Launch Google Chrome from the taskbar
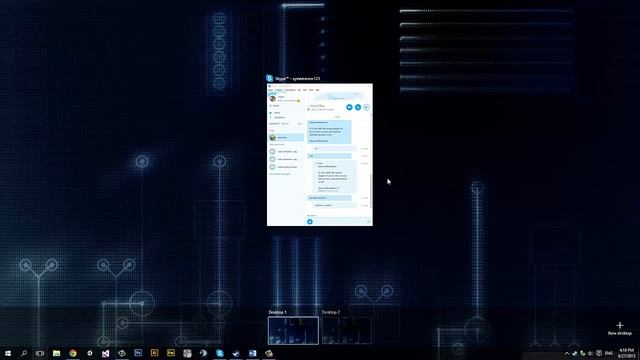Viewport: 640px width, 360px height. click(73, 353)
